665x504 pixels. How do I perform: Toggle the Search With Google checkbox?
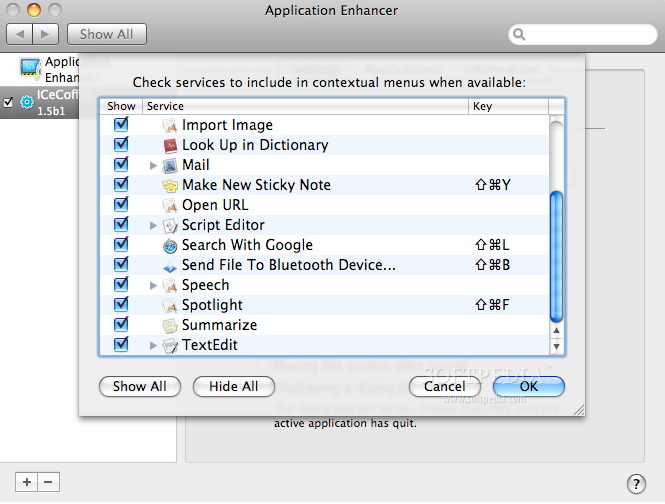click(121, 245)
